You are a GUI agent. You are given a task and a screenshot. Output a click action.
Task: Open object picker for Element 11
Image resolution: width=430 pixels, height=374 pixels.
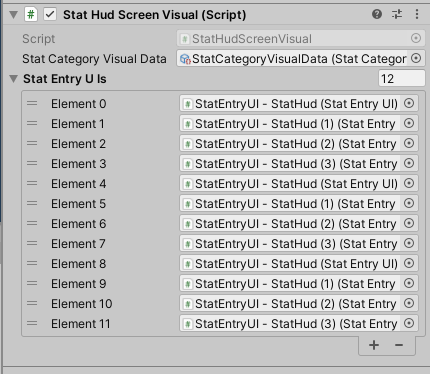[x=409, y=323]
